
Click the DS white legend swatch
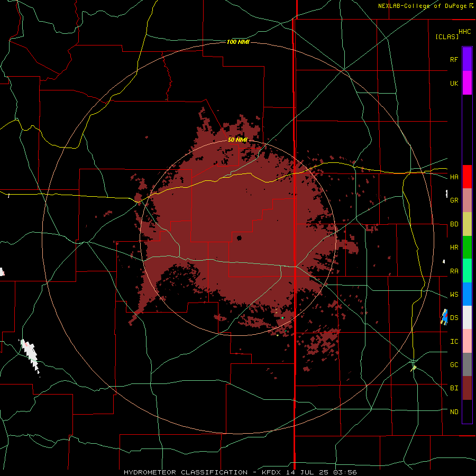tap(467, 317)
